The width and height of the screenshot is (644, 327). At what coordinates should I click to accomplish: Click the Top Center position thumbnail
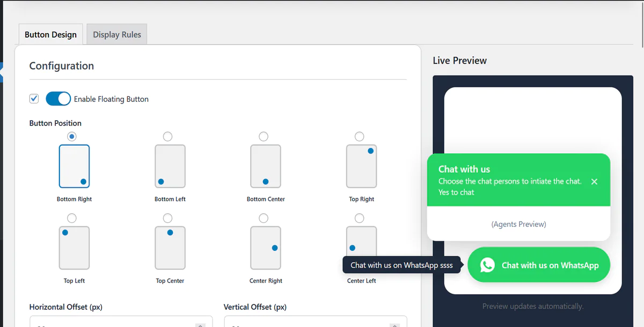170,248
